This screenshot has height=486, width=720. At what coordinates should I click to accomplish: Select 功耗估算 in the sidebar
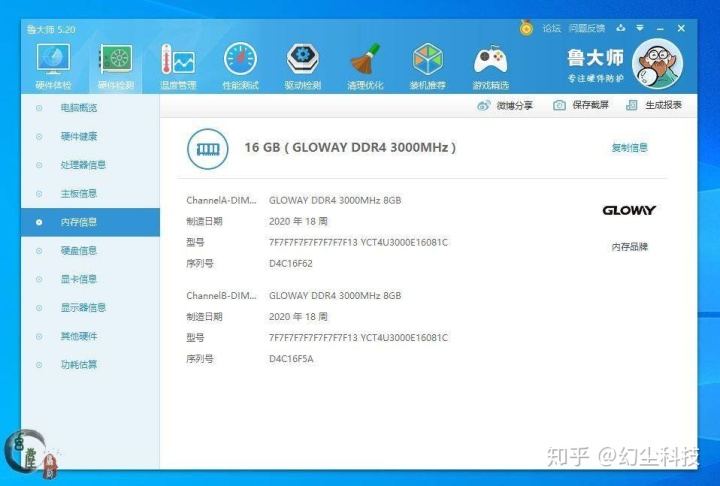90,364
